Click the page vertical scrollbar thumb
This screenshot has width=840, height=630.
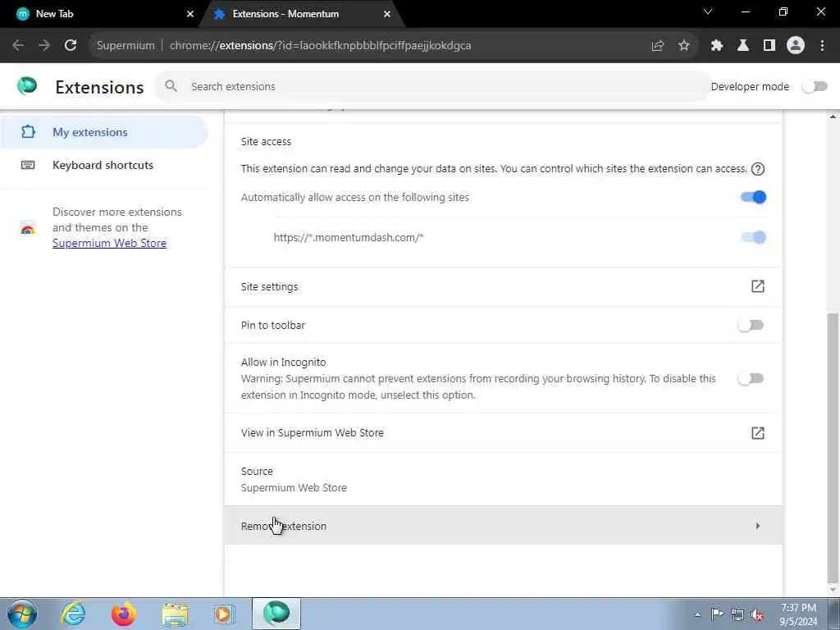tap(833, 447)
